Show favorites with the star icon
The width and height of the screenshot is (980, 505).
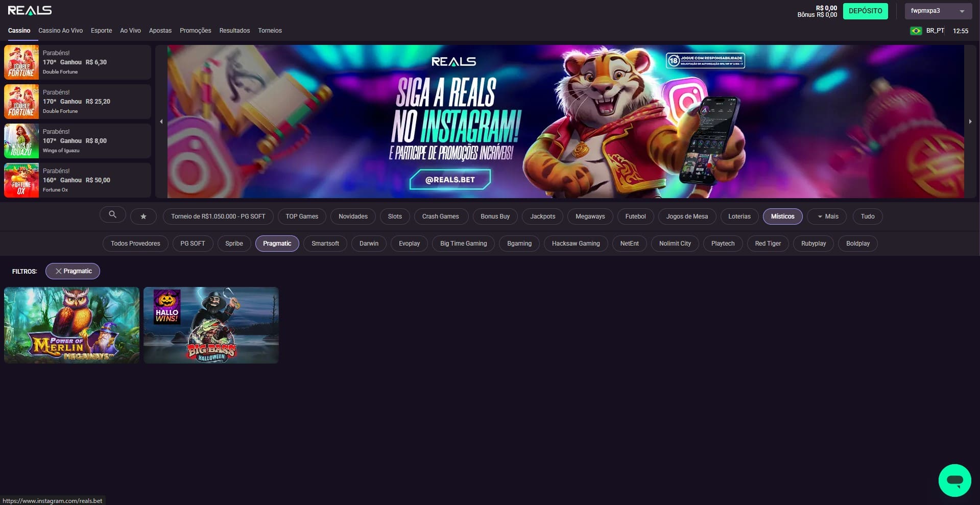pos(144,217)
